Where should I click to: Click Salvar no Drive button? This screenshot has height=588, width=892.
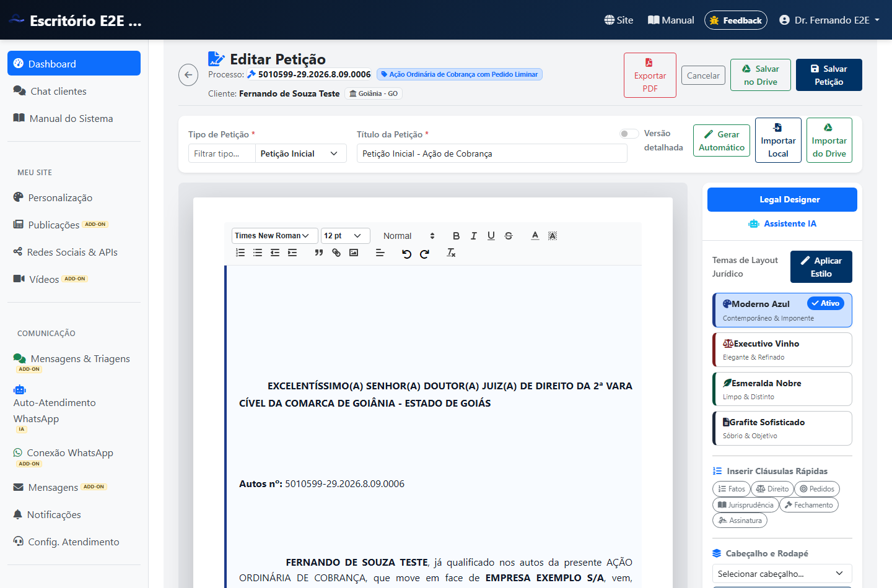pos(761,75)
